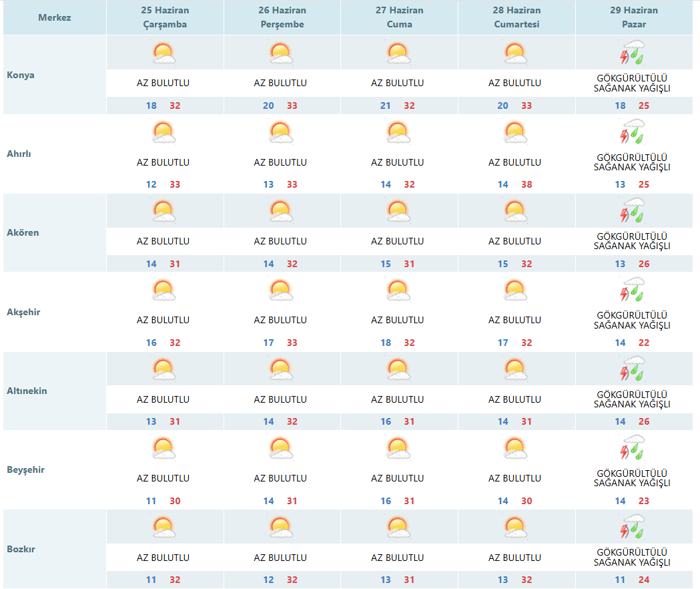The height and width of the screenshot is (589, 700).
Task: Select the 27 Haziran Cuma header
Action: [400, 17]
